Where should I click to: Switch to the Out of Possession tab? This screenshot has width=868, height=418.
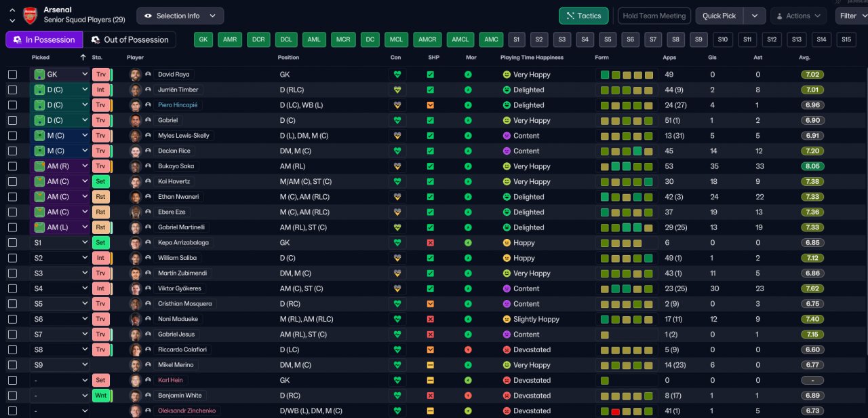pyautogui.click(x=130, y=39)
